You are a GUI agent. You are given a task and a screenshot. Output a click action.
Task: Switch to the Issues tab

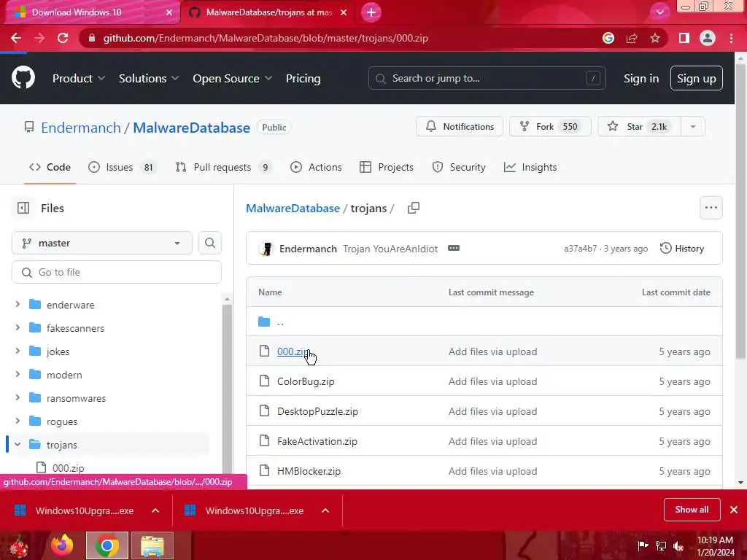(122, 167)
